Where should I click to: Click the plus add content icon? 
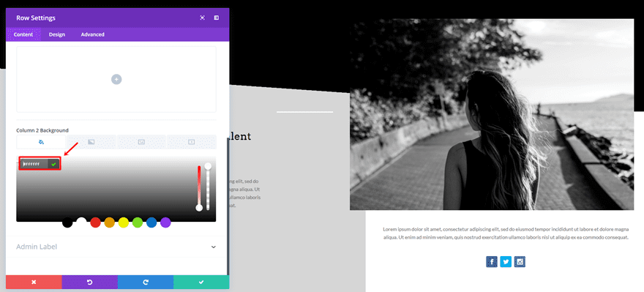click(x=116, y=79)
